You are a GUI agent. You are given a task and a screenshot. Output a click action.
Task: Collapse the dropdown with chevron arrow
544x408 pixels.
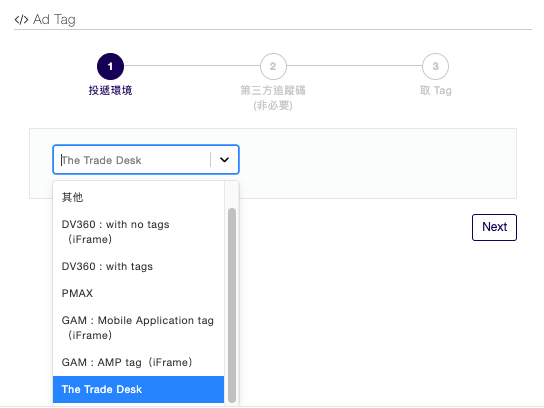pyautogui.click(x=224, y=160)
